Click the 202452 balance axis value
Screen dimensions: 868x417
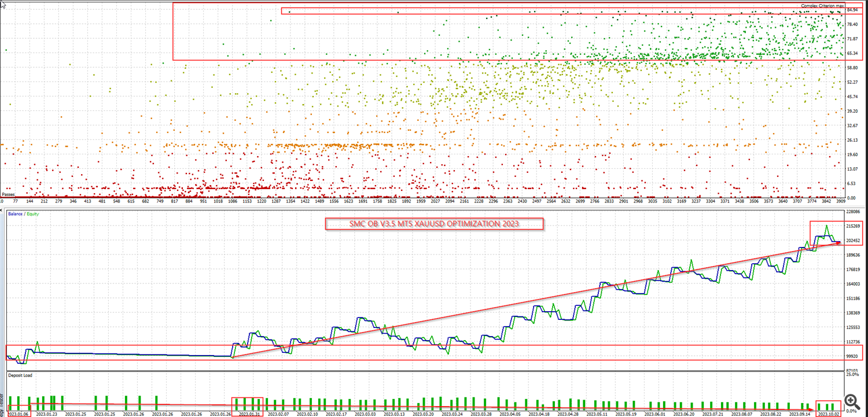(x=854, y=241)
